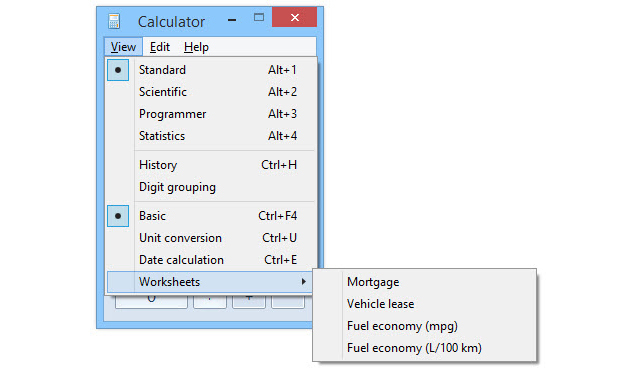
Task: Toggle Digit grouping option
Action: [x=211, y=187]
